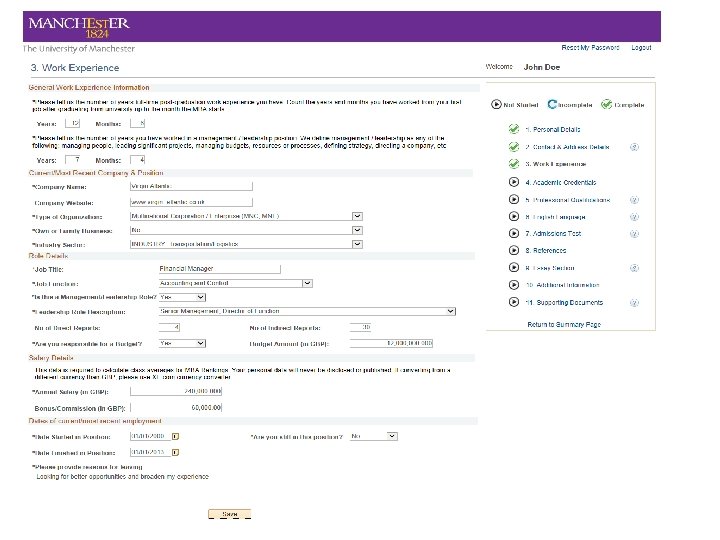
Task: Click the Annual Salary in GBP field
Action: [x=176, y=391]
